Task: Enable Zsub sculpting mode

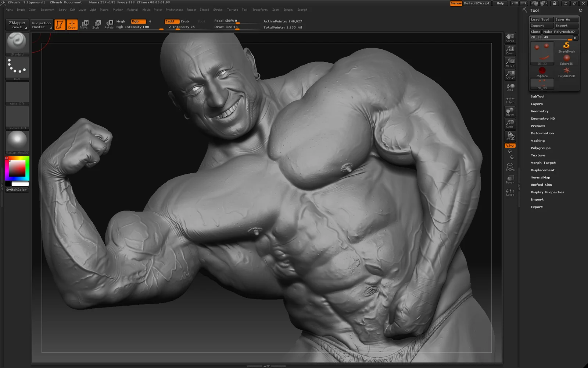Action: (x=185, y=21)
